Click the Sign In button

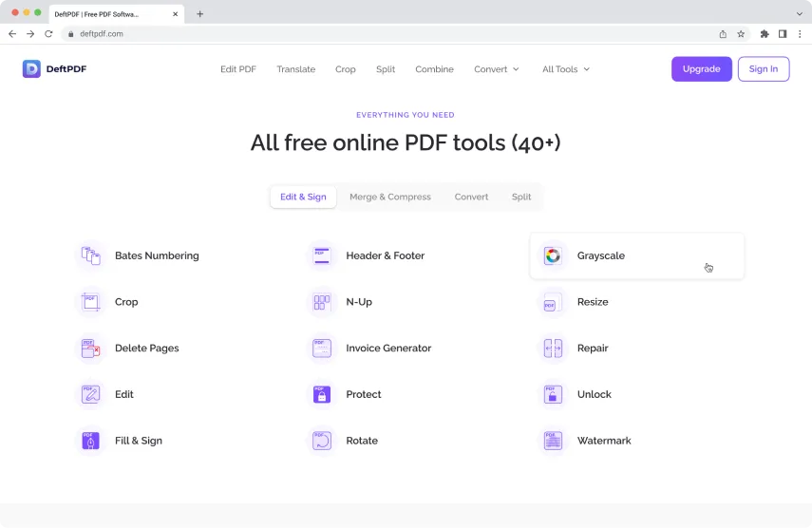point(763,69)
